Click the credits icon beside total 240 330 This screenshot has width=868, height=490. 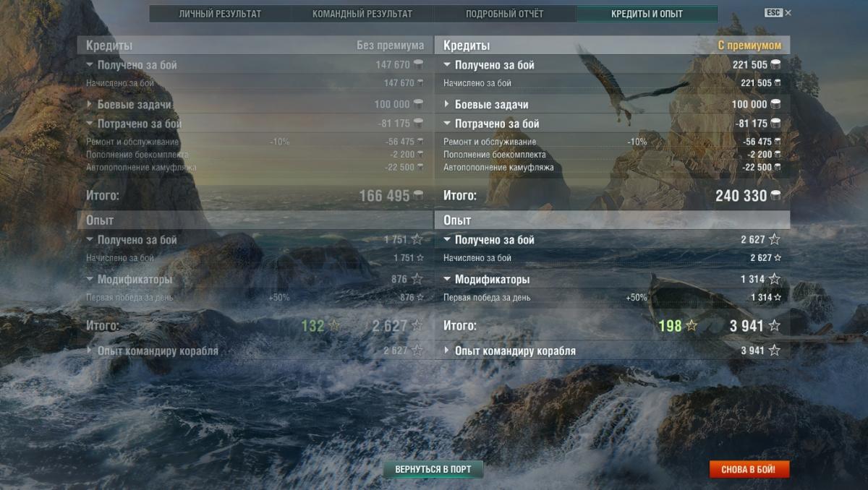775,196
